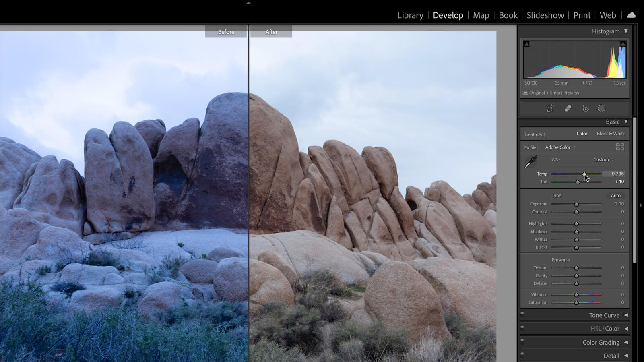The image size is (644, 362).
Task: Open the Adobe Color profile dropdown
Action: point(560,147)
